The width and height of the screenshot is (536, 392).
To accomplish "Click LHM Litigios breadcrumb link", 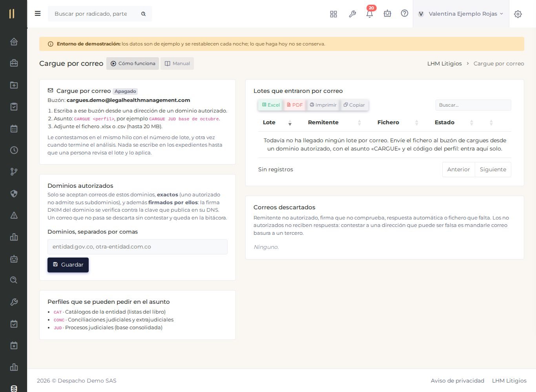I will [x=445, y=64].
